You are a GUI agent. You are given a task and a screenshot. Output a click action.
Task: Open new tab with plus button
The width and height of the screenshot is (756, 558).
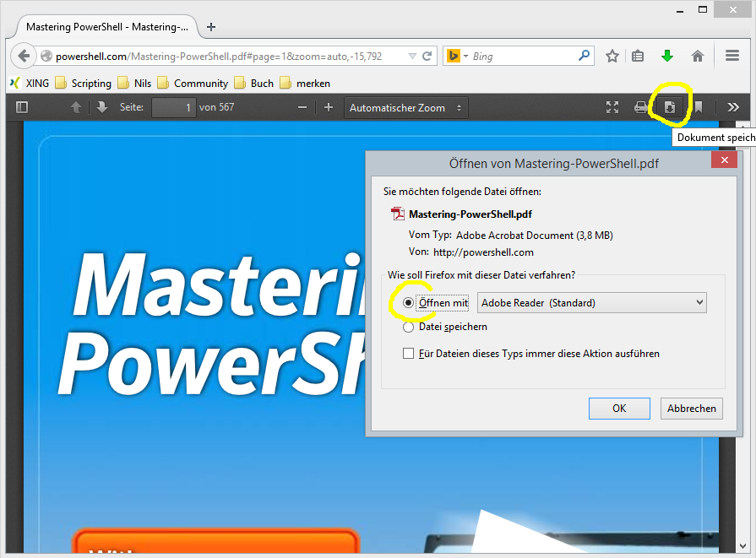pos(210,27)
